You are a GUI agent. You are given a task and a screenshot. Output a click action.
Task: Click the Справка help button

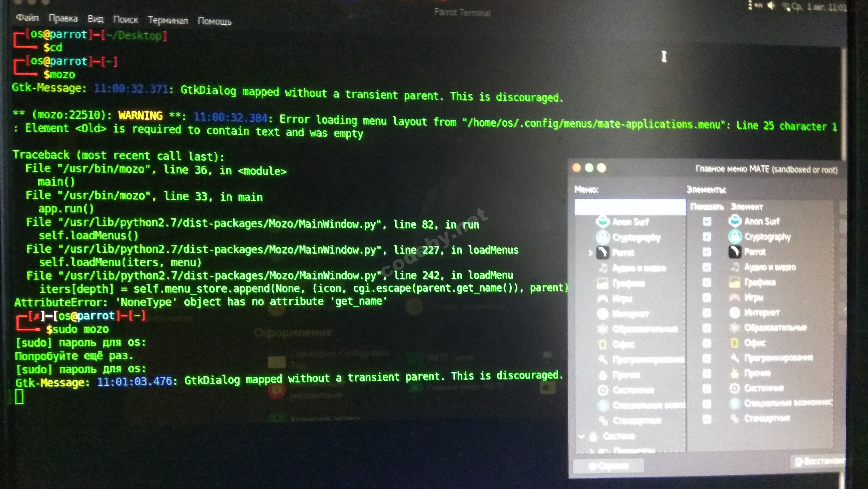(609, 466)
